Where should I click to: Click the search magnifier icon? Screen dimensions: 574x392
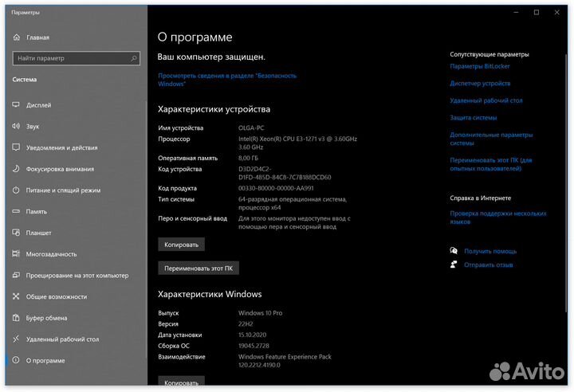(134, 58)
